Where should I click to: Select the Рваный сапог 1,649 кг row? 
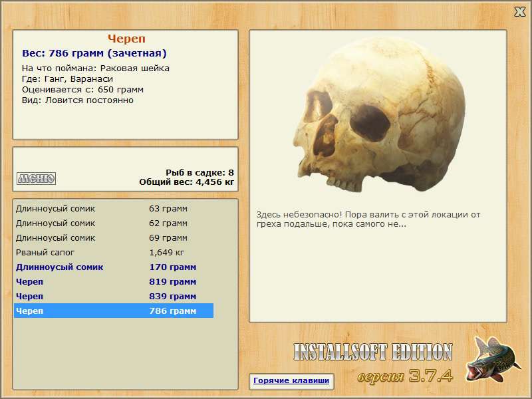[113, 252]
